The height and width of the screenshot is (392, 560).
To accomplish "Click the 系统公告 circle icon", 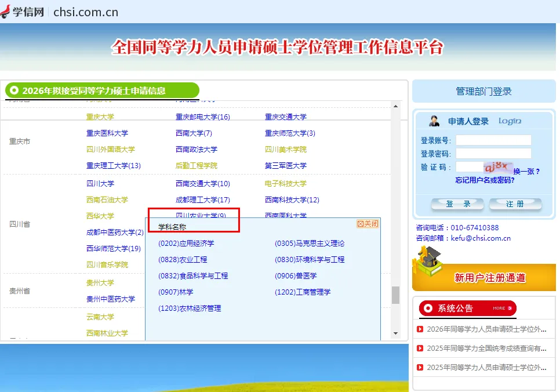I will point(428,308).
